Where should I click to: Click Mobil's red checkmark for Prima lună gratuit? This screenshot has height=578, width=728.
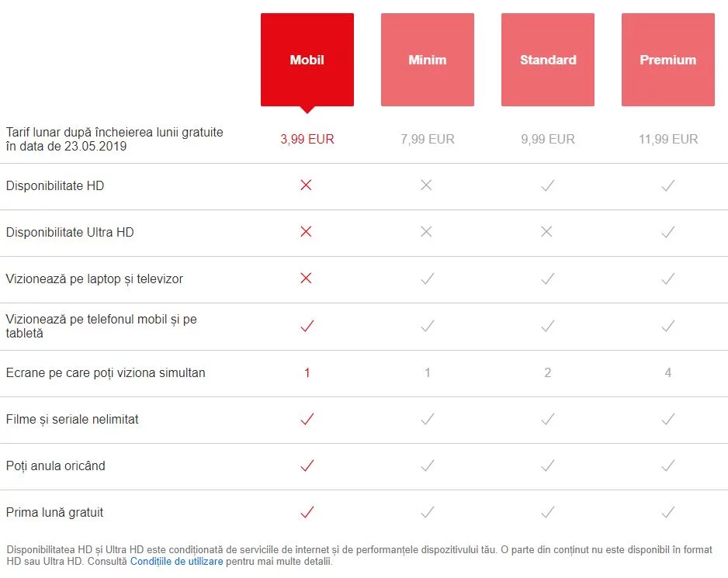(307, 512)
